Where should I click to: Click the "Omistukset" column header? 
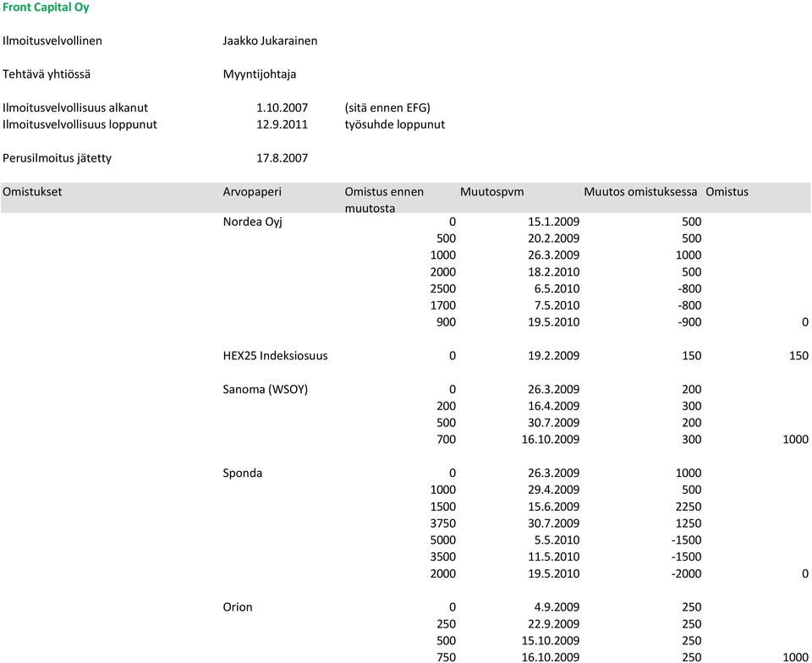[x=32, y=191]
